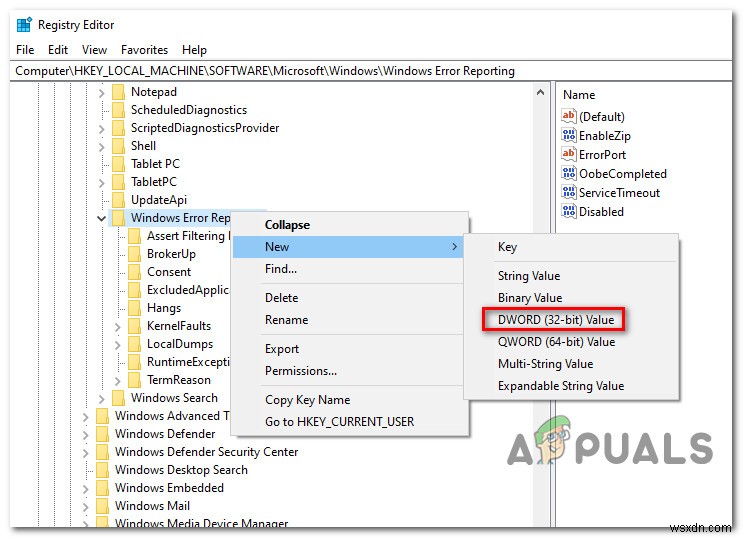
Task: Choose Go to HKEY_CURRENT_USER
Action: 350,422
